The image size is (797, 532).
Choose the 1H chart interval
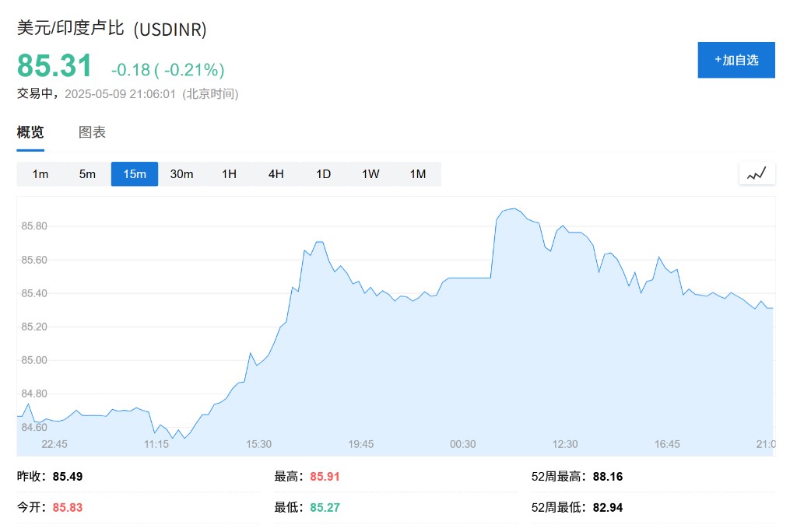[x=229, y=174]
